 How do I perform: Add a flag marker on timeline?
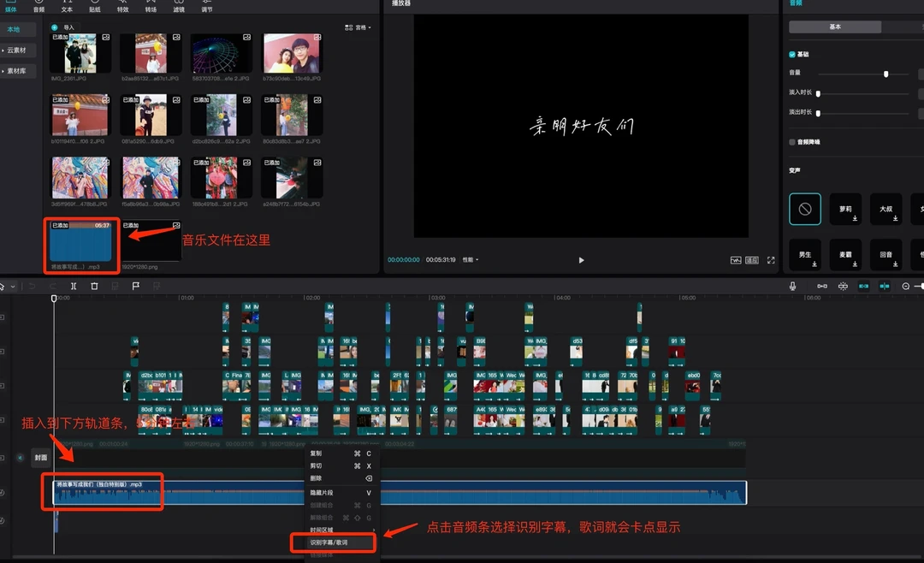click(x=135, y=286)
